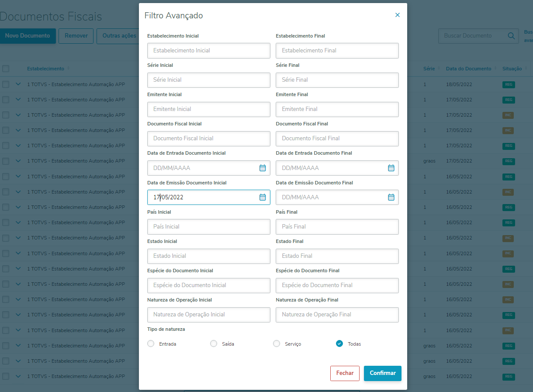This screenshot has height=392, width=533.
Task: Click the Fechar button
Action: pyautogui.click(x=345, y=373)
